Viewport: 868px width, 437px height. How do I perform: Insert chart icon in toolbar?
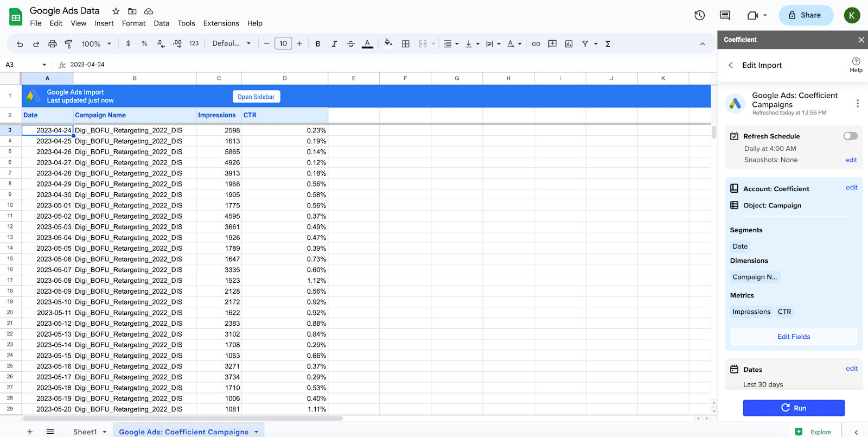point(569,44)
